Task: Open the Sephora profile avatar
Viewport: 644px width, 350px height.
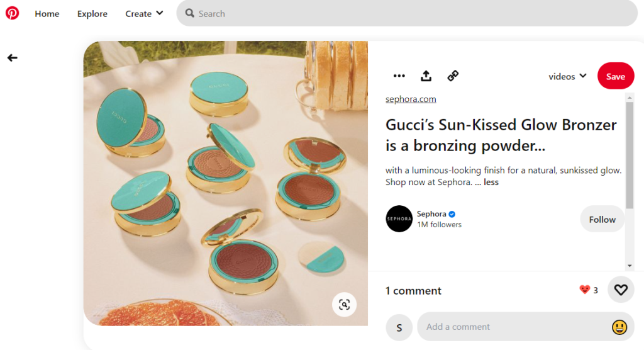Action: (399, 218)
